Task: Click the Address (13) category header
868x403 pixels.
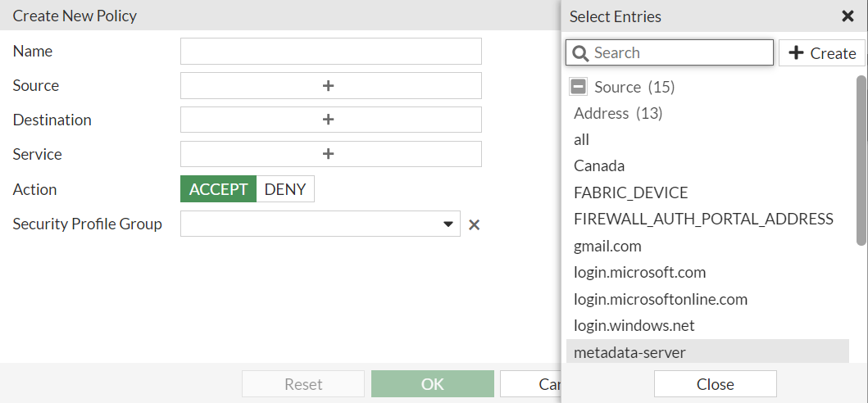Action: pos(618,113)
